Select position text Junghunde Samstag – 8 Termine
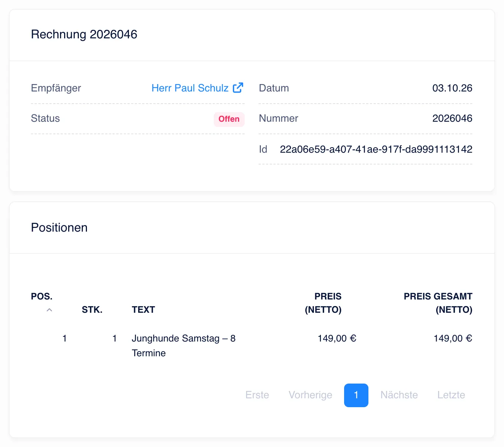 click(183, 346)
